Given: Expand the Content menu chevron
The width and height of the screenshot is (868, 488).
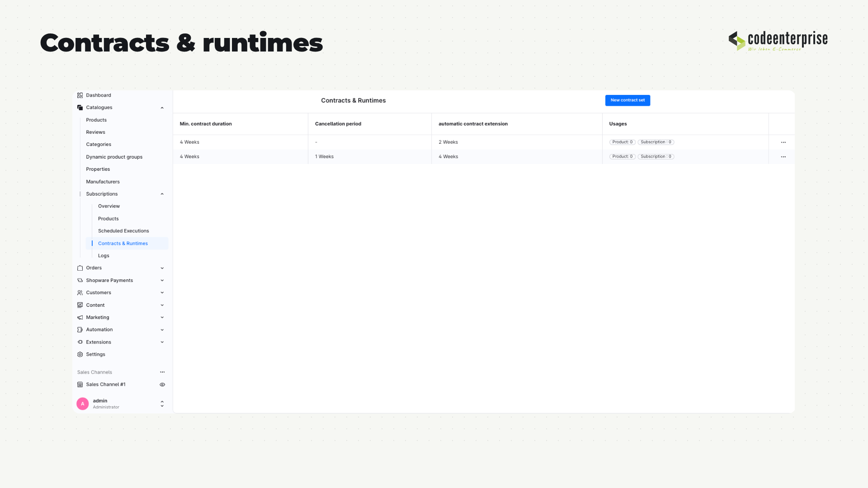Looking at the screenshot, I should tap(162, 305).
